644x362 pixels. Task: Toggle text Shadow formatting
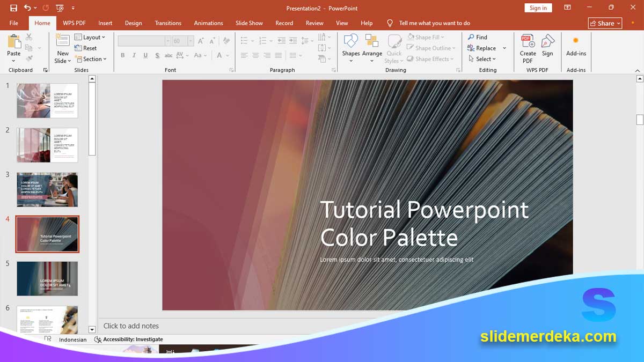coord(157,55)
